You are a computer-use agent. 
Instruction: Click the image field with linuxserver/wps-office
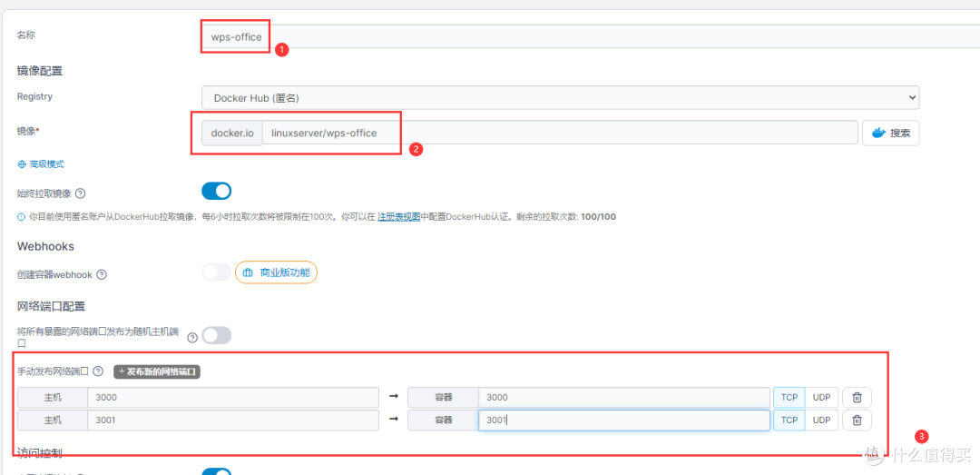tap(559, 133)
